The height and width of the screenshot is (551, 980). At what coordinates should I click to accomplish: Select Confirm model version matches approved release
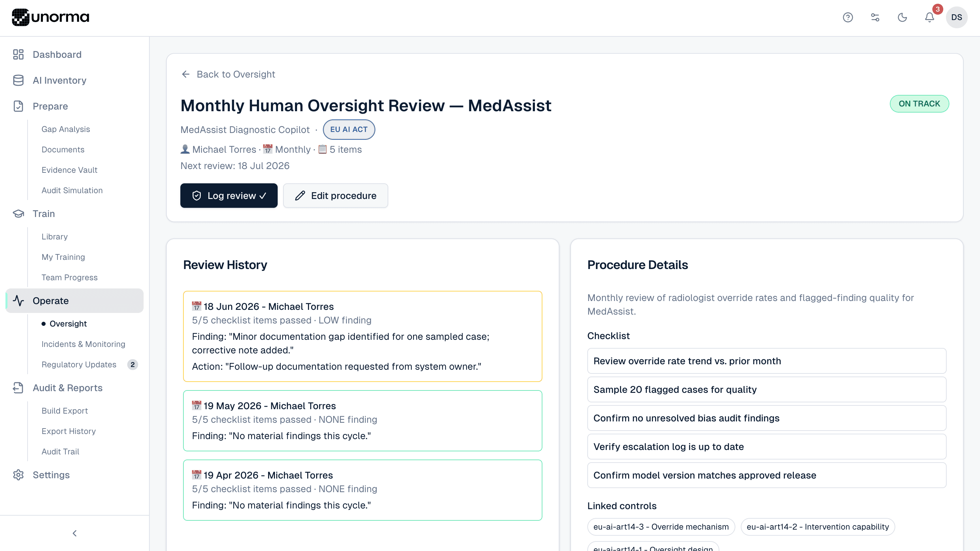767,475
